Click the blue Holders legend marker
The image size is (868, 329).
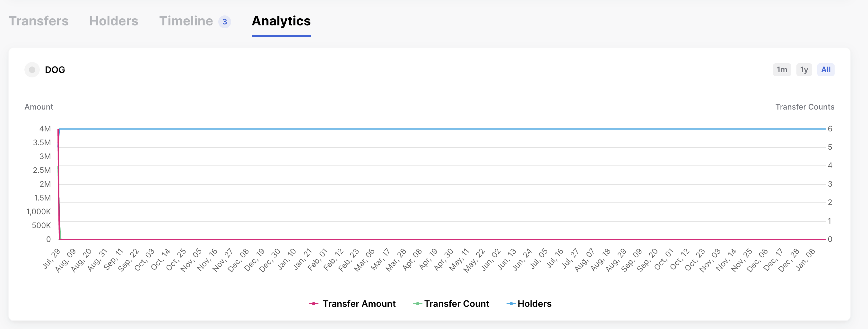pos(511,303)
